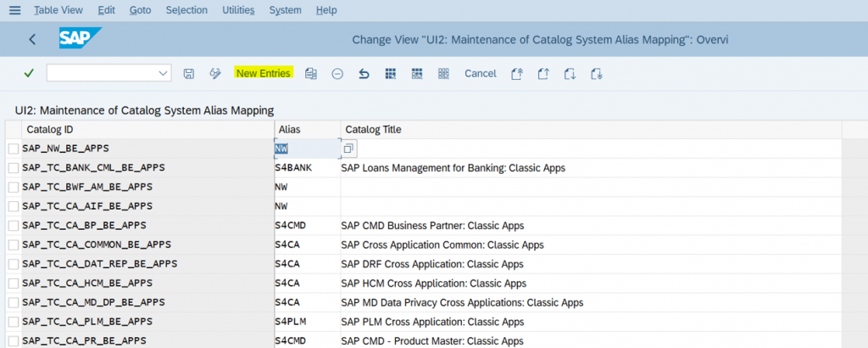Screen dimensions: 868x348
Task: Select row SAP_TC_CA_PLM_BE_APPS checkbox
Action: 14,322
